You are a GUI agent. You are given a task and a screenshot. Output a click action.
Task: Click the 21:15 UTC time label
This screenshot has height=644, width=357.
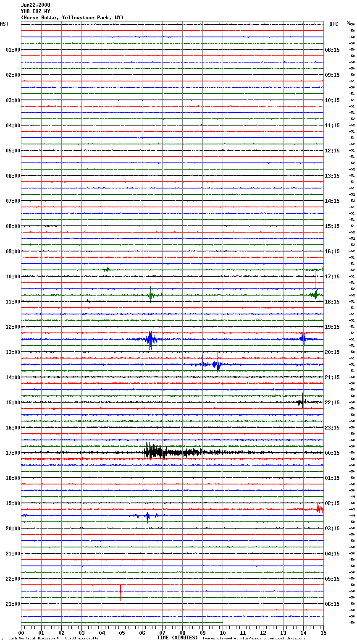tap(332, 377)
